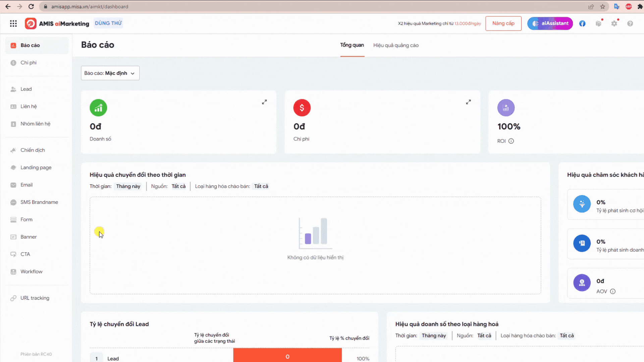
Task: Expand the Doanh số card
Action: (264, 102)
